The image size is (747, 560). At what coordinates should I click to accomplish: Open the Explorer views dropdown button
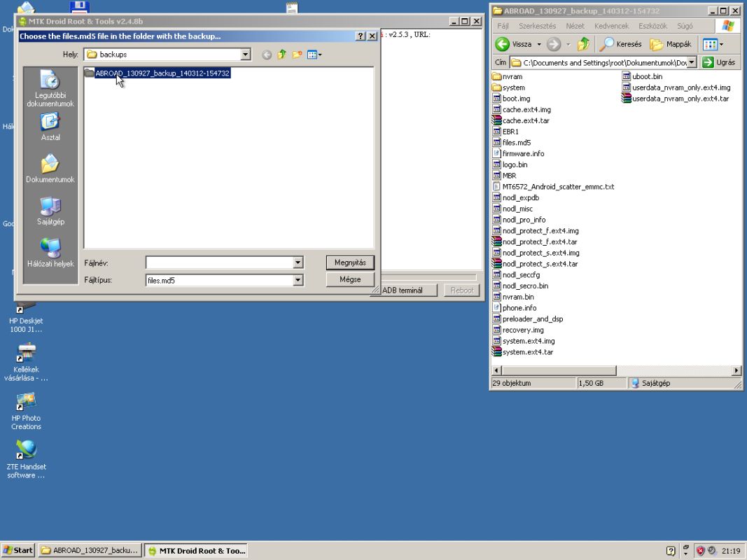click(x=713, y=44)
